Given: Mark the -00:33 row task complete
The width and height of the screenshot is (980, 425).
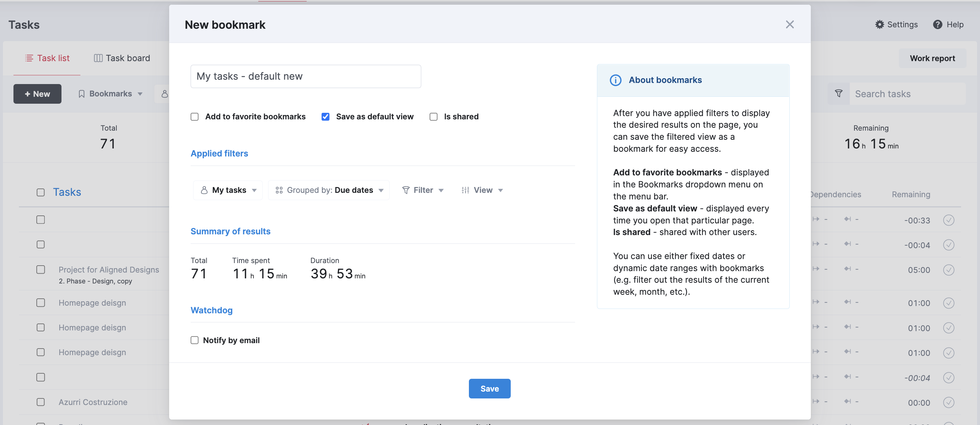Looking at the screenshot, I should click(x=948, y=220).
